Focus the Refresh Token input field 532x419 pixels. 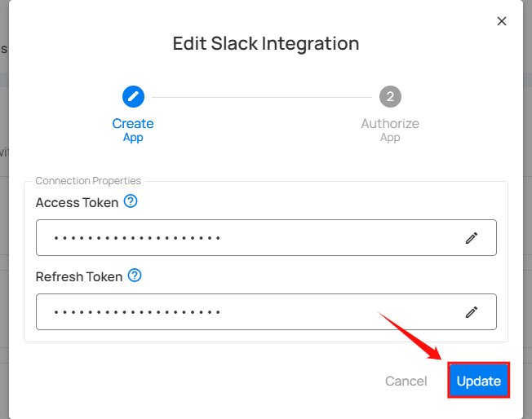pyautogui.click(x=245, y=312)
